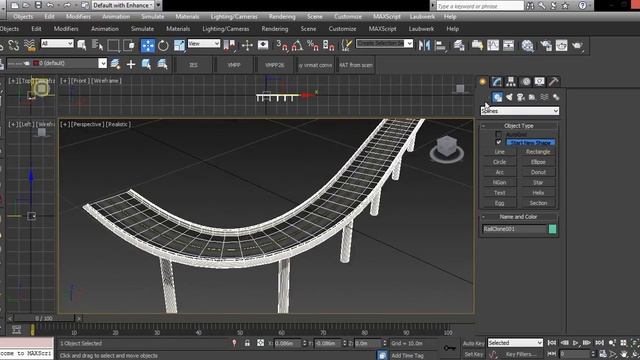Select the Helpers category icon

tap(532, 97)
